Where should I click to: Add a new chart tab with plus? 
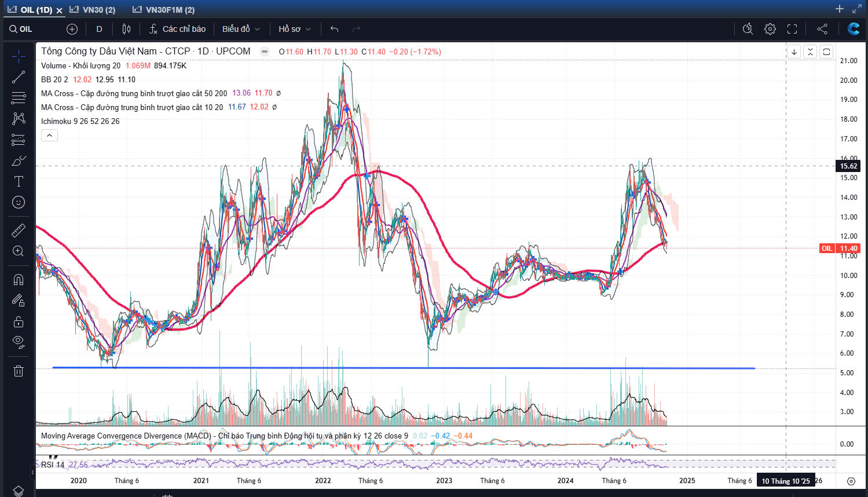point(840,9)
